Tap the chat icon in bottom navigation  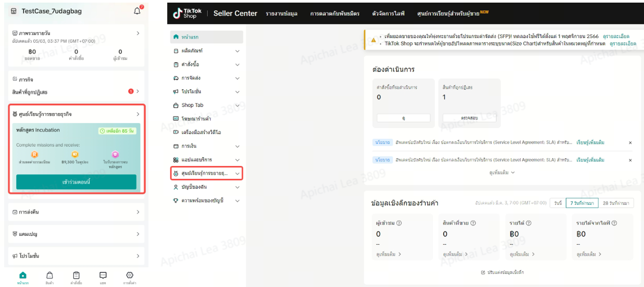pyautogui.click(x=103, y=276)
